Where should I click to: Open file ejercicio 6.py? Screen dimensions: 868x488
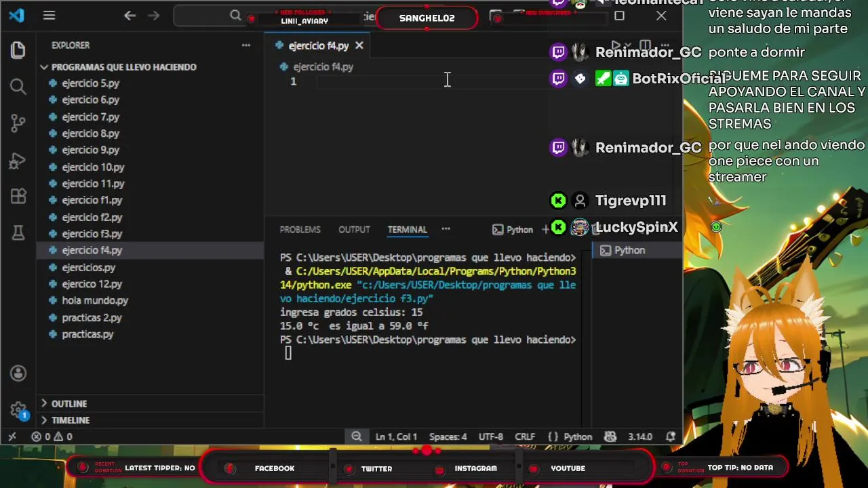(x=90, y=100)
